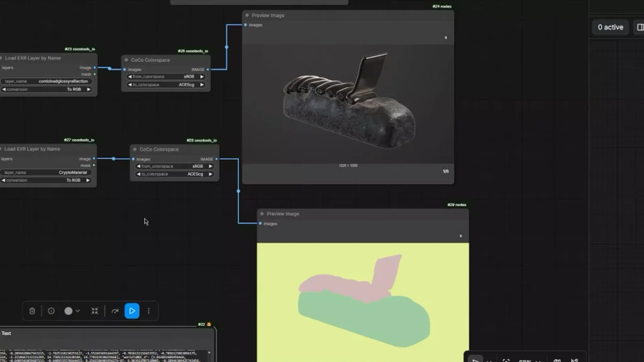The width and height of the screenshot is (644, 362).
Task: Step conversion backward on the combinedglossyreflection node
Action: tap(4, 89)
